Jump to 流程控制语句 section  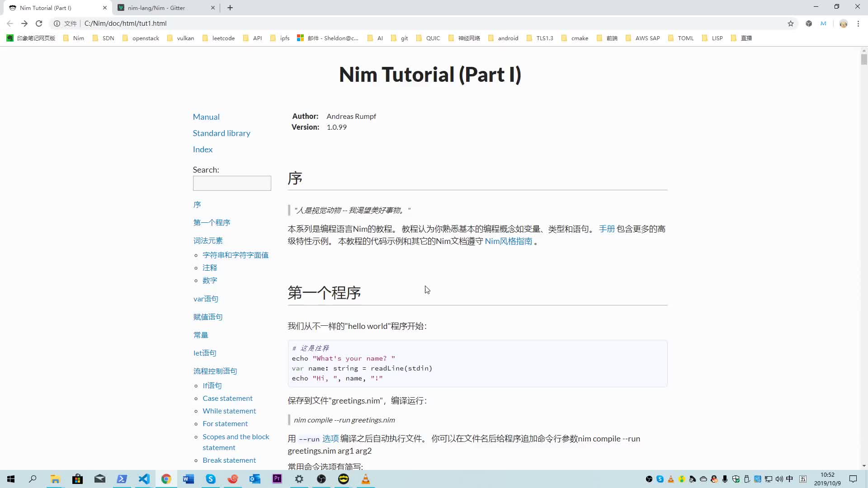[x=215, y=371]
